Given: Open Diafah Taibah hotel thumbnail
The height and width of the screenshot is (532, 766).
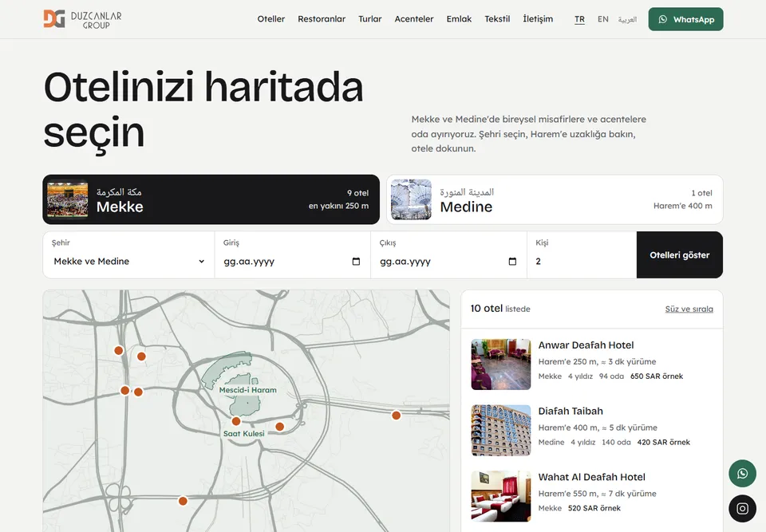Looking at the screenshot, I should [x=501, y=431].
